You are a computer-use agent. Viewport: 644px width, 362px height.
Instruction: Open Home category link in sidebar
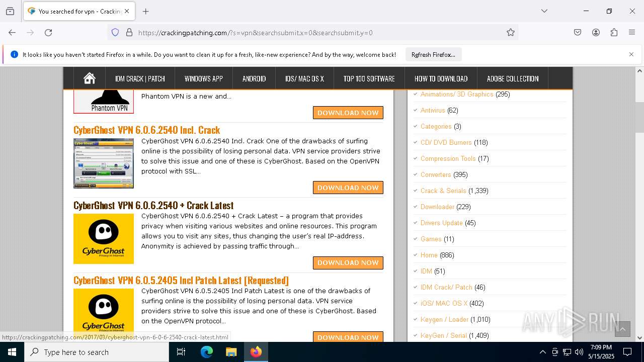coord(429,255)
